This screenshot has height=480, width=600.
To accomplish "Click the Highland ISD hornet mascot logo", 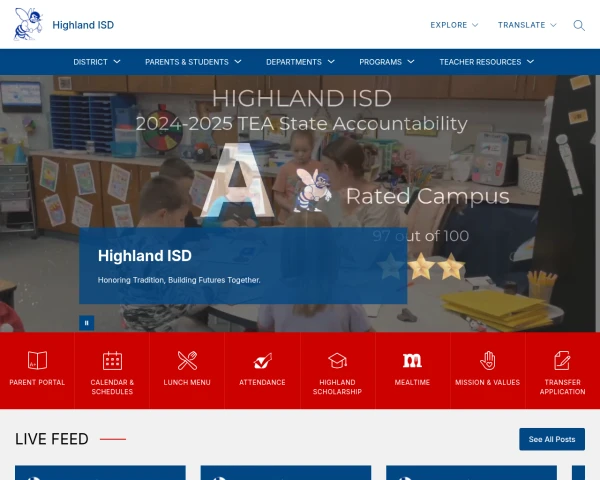I will click(28, 24).
